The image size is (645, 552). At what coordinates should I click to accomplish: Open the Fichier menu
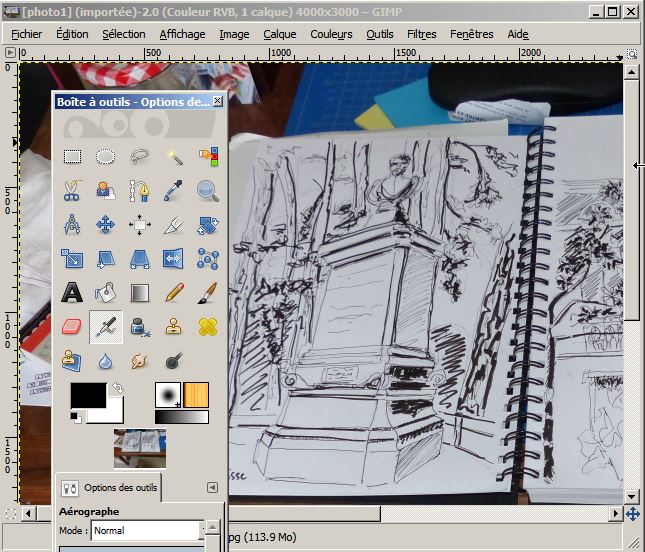26,34
